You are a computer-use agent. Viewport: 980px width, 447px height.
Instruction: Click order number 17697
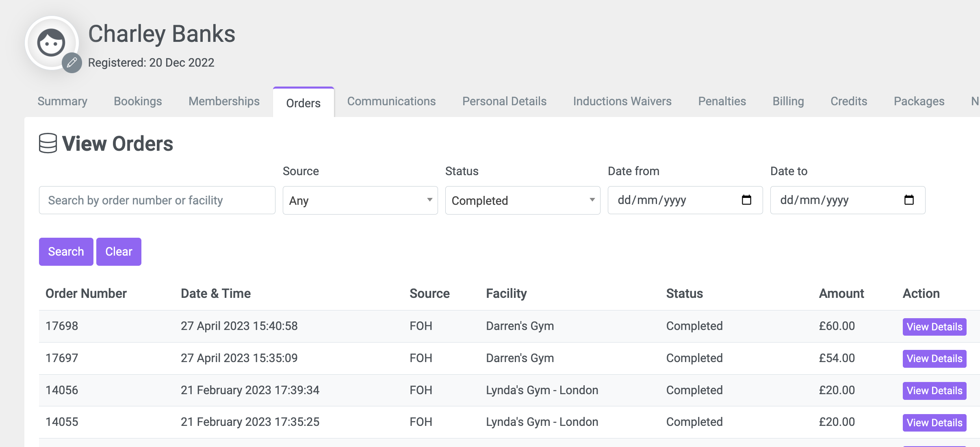point(62,358)
